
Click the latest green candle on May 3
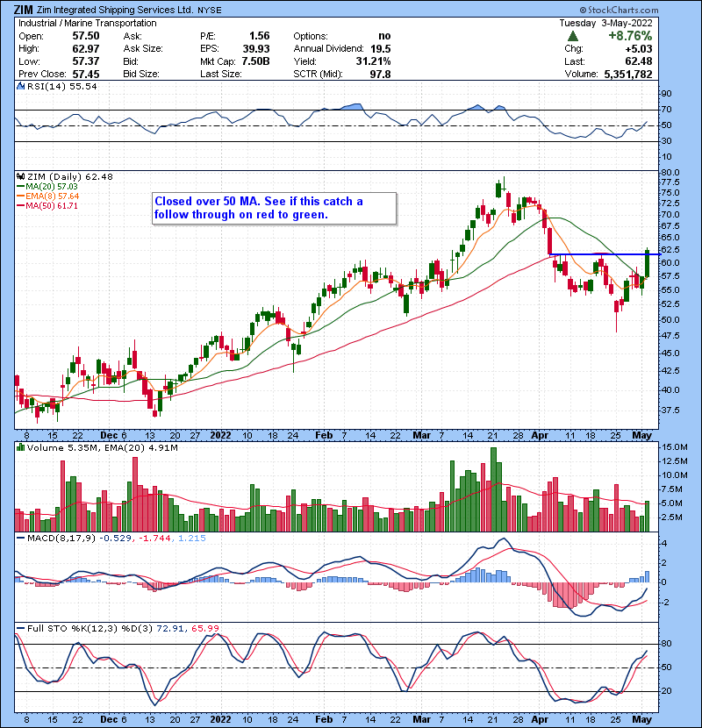648,263
